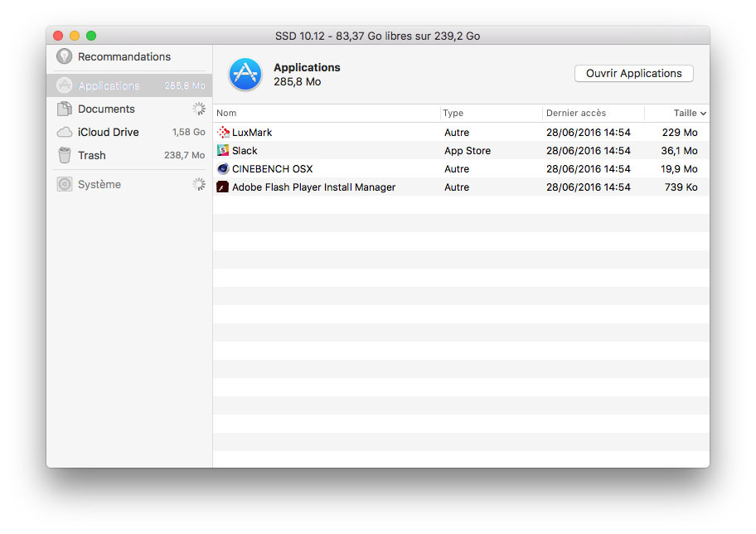Click Adobe Flash's last access date
The width and height of the screenshot is (756, 534).
click(x=589, y=187)
